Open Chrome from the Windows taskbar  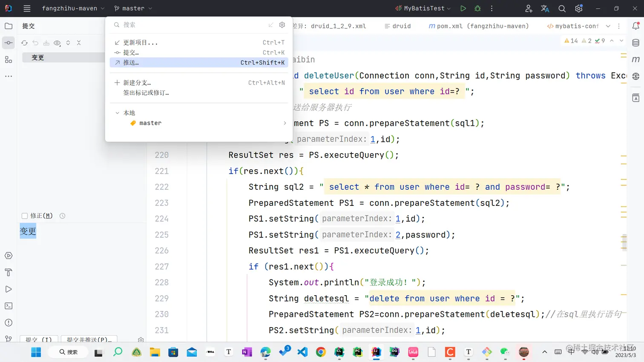pyautogui.click(x=321, y=352)
